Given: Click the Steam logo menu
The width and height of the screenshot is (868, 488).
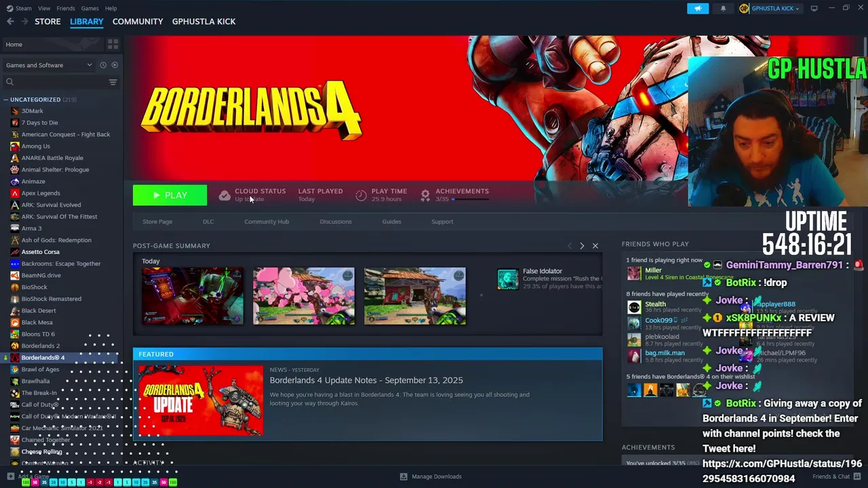Looking at the screenshot, I should click(x=19, y=8).
